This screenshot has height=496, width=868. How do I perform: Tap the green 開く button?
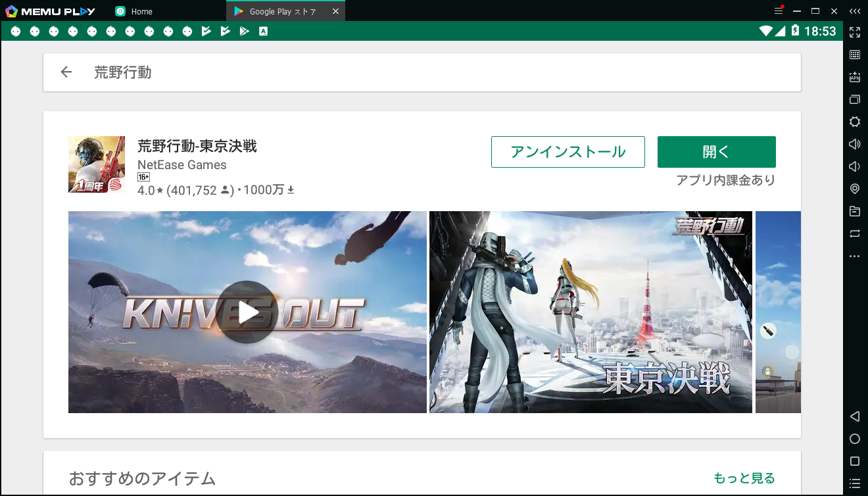[x=717, y=152]
